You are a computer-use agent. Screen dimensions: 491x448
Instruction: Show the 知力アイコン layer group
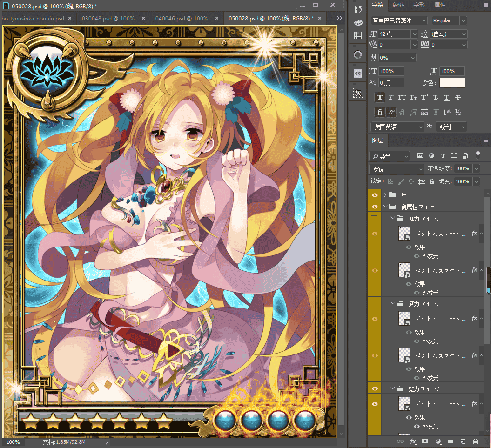tap(375, 218)
